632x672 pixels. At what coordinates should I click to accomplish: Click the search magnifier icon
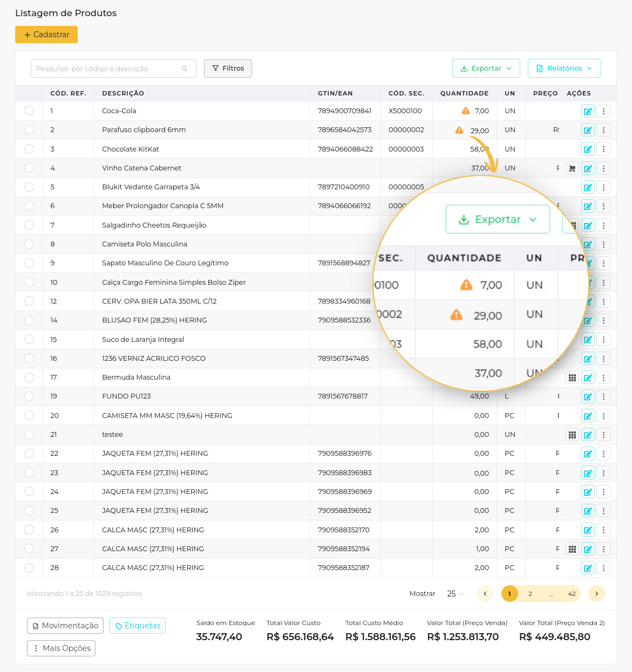point(185,68)
